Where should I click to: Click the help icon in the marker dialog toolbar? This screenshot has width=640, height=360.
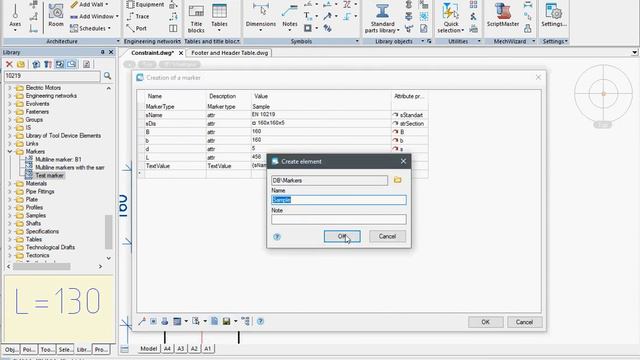[x=260, y=322]
